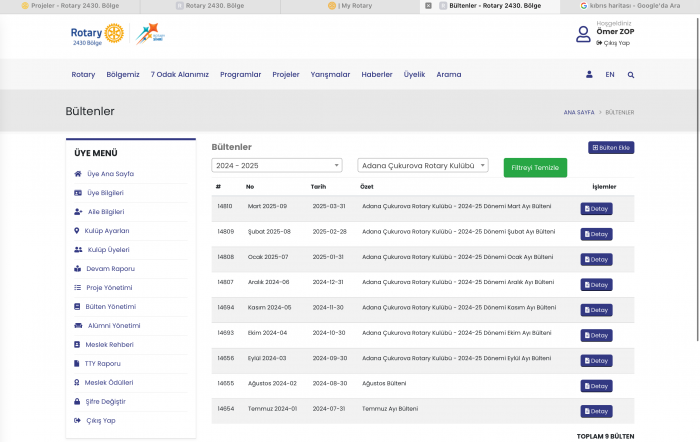Click the No column header
This screenshot has height=442, width=700.
[x=250, y=187]
